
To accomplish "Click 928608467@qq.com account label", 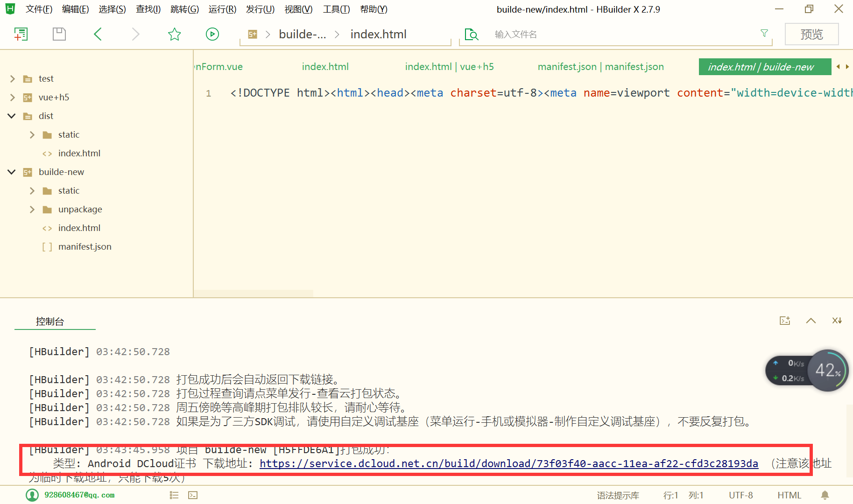I will tap(79, 495).
